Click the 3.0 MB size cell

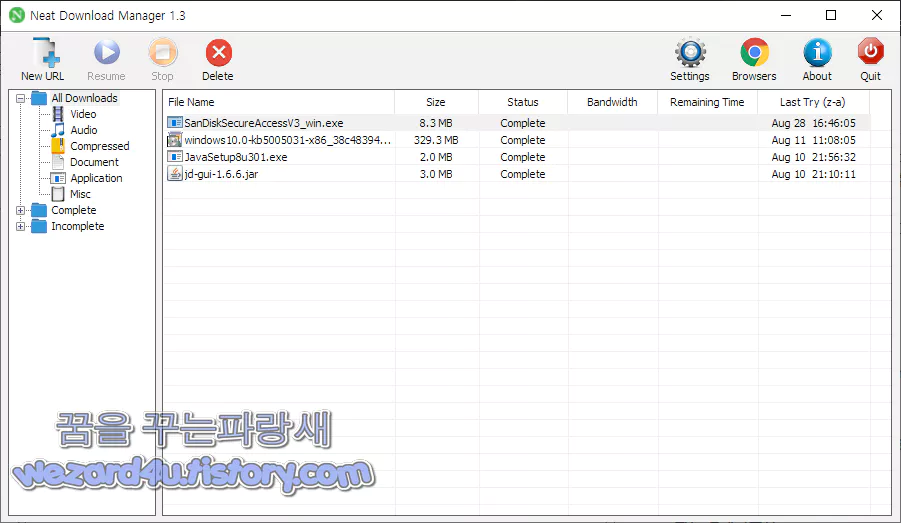(436, 174)
